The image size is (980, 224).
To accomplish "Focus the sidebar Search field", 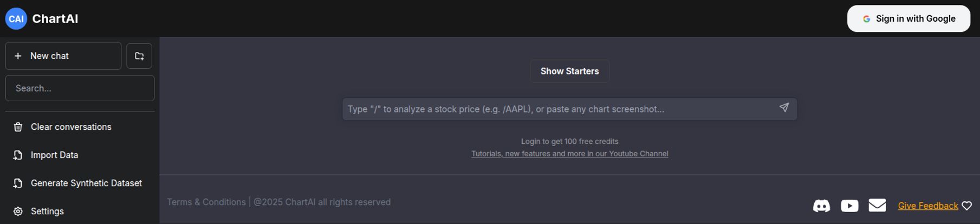I will [x=80, y=88].
